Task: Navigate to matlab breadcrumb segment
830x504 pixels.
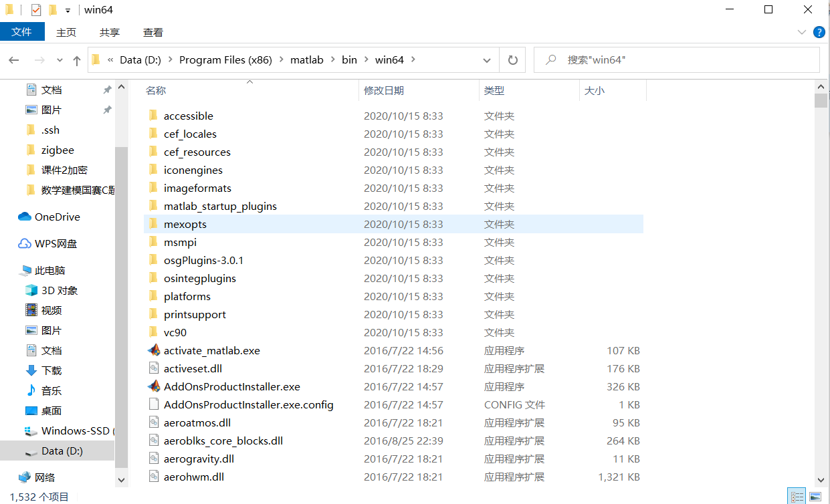Action: (x=307, y=59)
